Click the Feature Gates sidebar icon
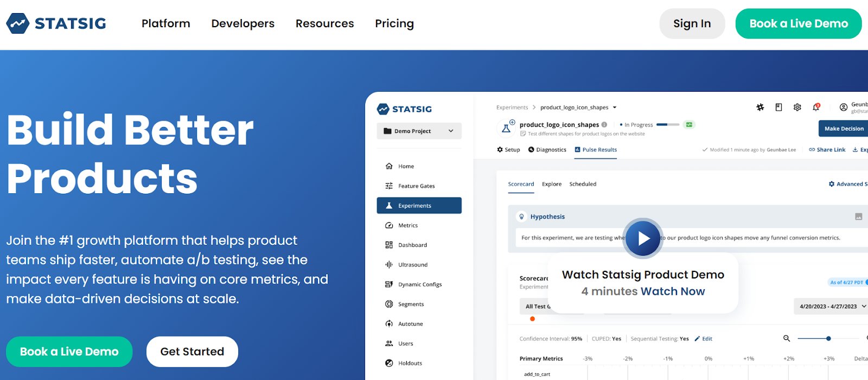The image size is (868, 380). pos(389,186)
